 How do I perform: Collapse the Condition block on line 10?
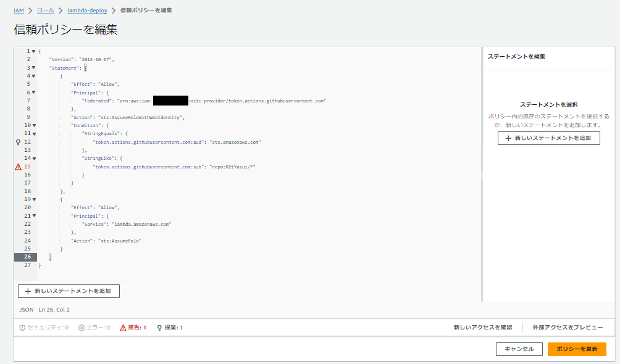click(35, 125)
